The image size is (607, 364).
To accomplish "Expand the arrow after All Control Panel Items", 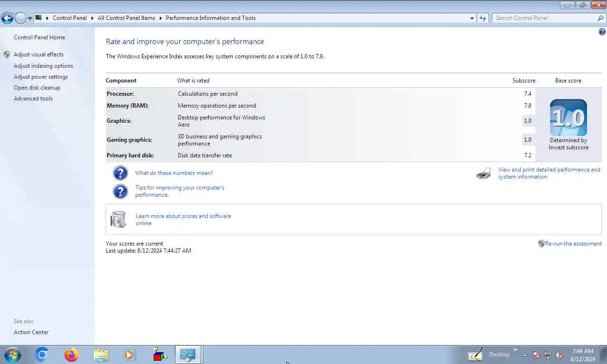I will 160,18.
